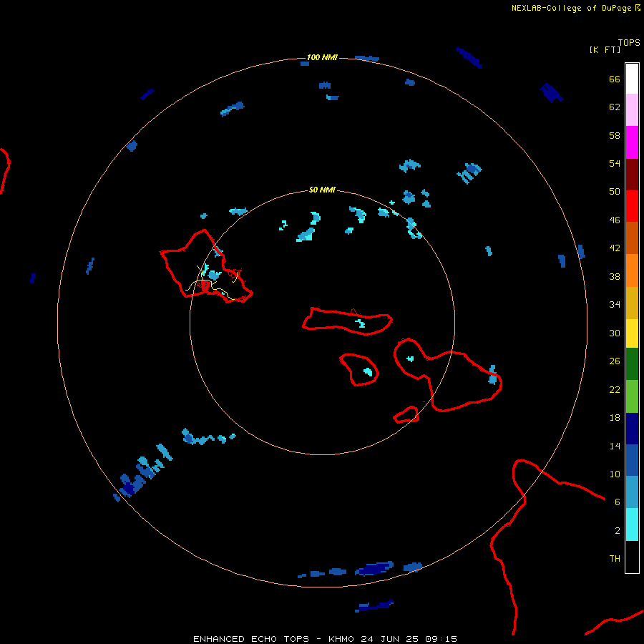Click legend value 38
644x644 pixels.
(615, 276)
